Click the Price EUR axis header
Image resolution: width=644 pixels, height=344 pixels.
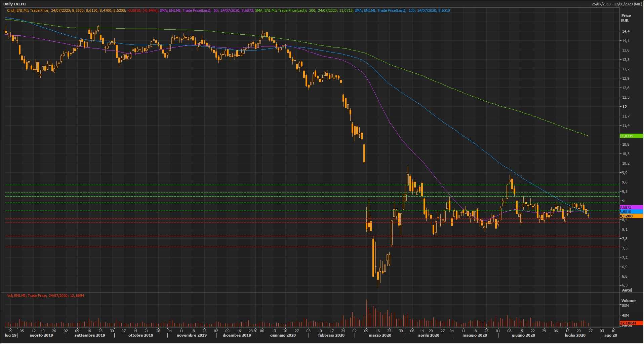pos(626,18)
